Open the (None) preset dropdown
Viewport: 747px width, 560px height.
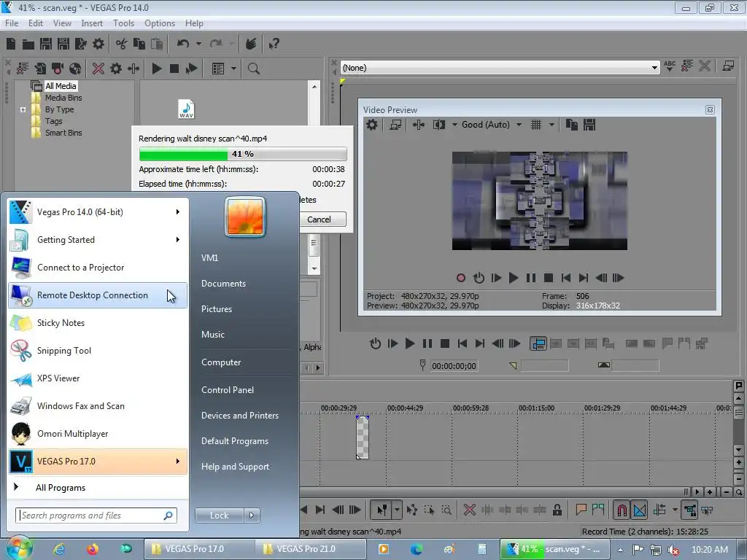(x=654, y=68)
